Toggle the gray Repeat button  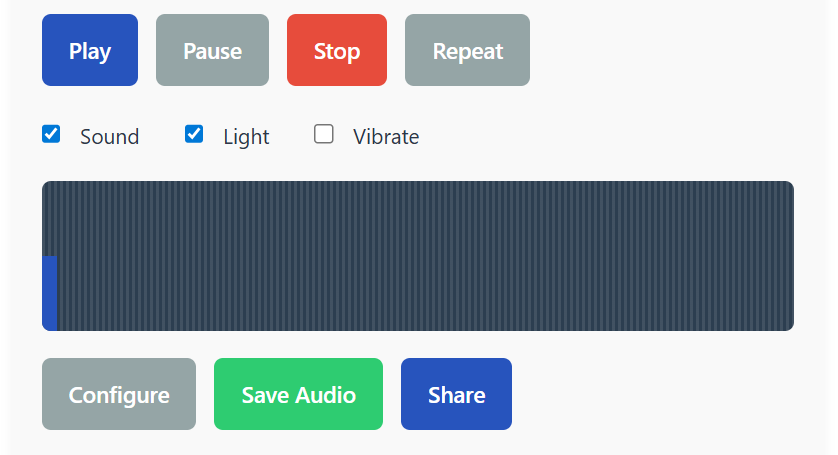(467, 50)
